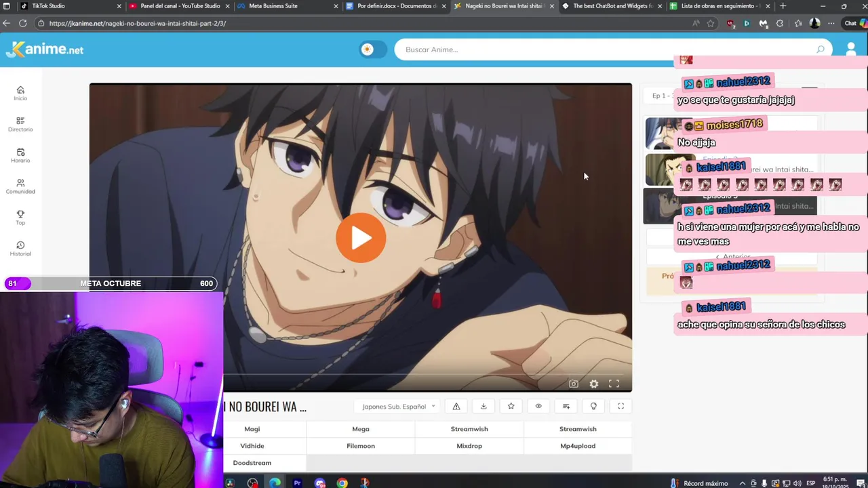The height and width of the screenshot is (488, 868).
Task: Open the ESP keyboard language switcher
Action: pyautogui.click(x=811, y=483)
